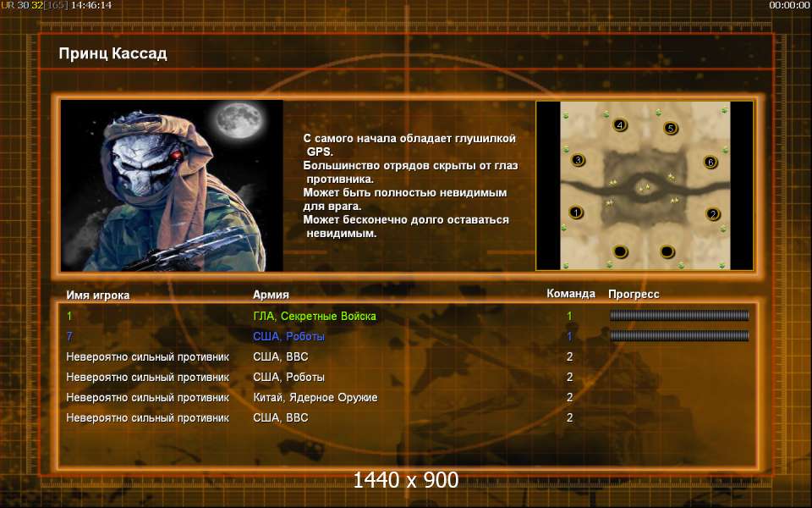Click the Prince Kassad masked portrait image

pos(172,185)
